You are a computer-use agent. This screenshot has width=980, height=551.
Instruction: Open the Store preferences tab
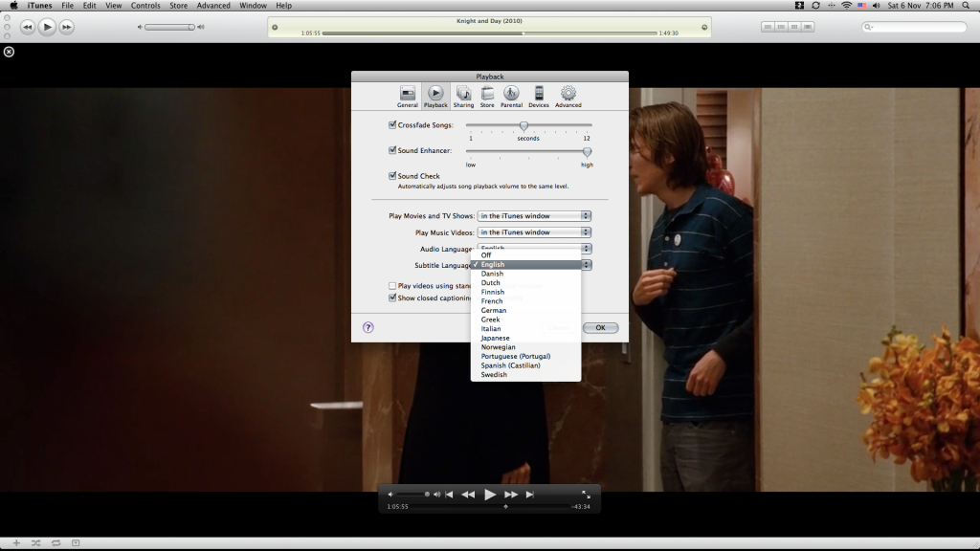pos(487,97)
